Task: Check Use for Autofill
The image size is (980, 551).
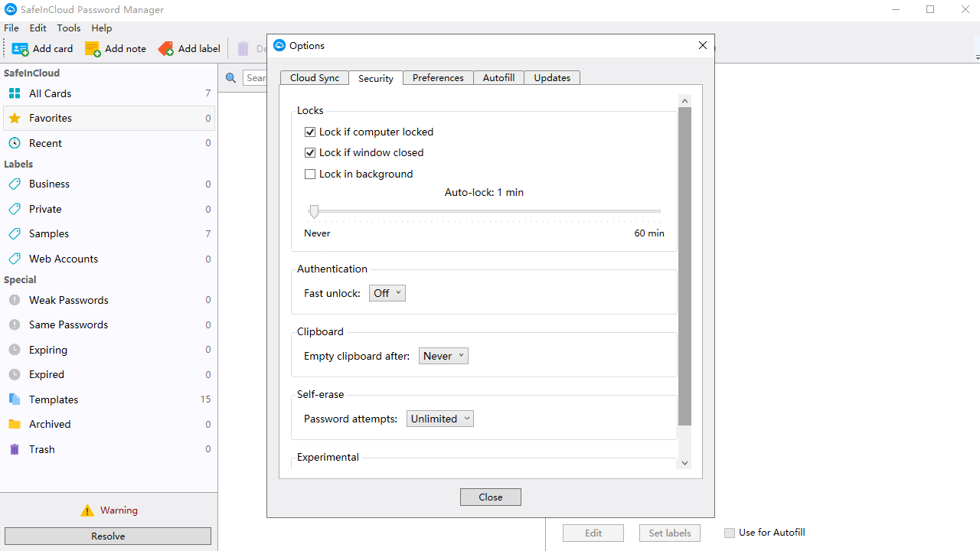Action: point(729,532)
